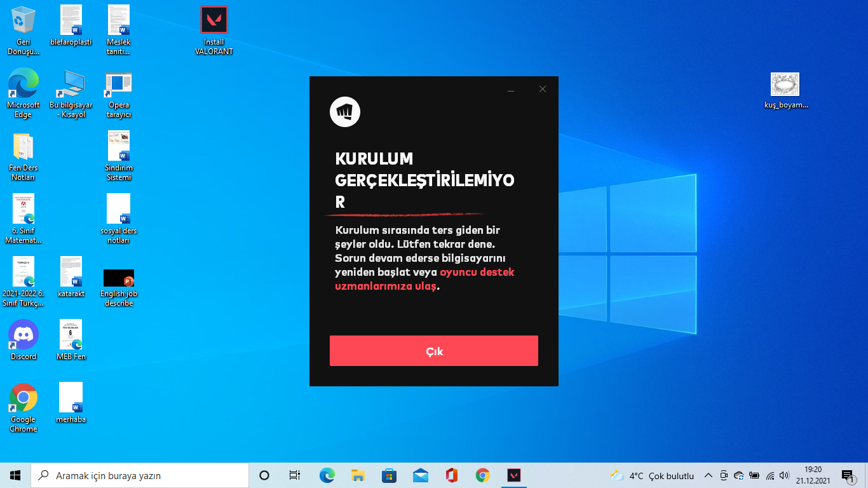Open the notification center icon
Image resolution: width=868 pixels, height=488 pixels.
tap(848, 475)
